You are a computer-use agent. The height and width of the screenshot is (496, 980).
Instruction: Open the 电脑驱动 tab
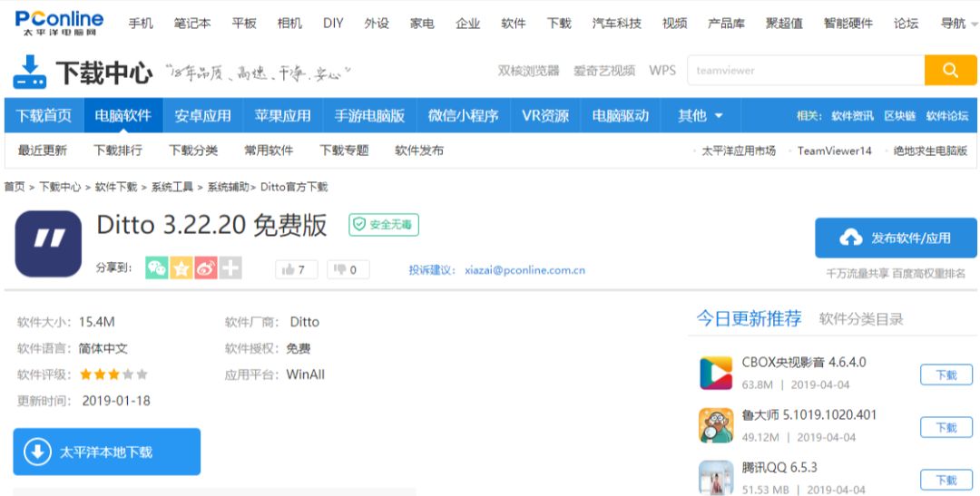621,115
